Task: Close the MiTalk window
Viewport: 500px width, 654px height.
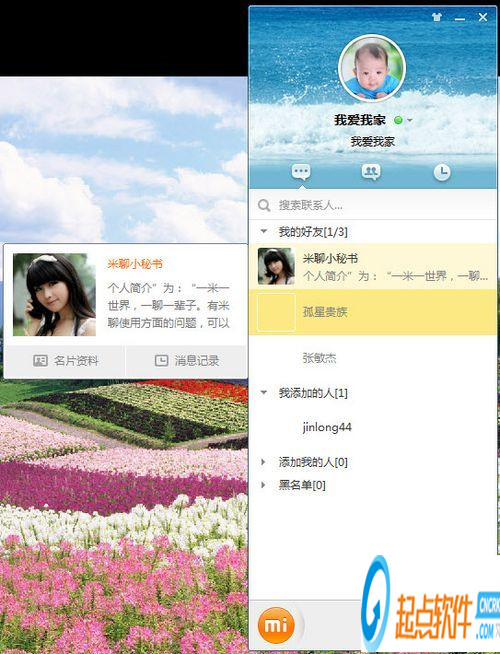Action: click(x=483, y=17)
